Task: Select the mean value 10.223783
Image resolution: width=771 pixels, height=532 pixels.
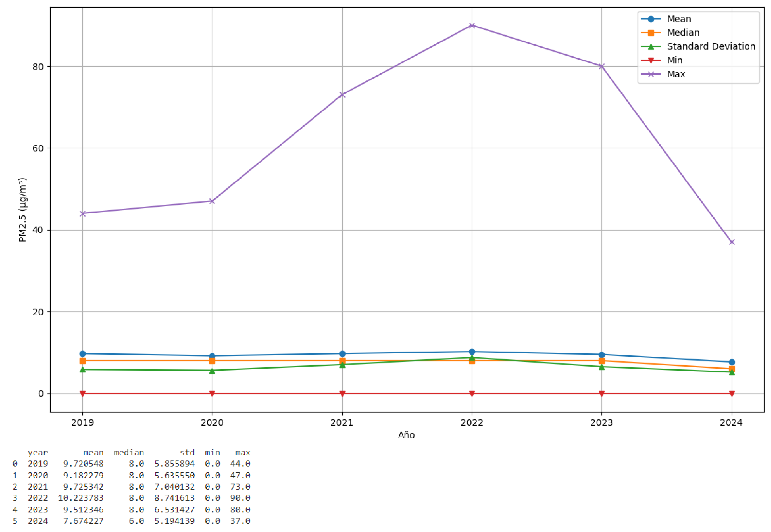Action: pos(81,498)
